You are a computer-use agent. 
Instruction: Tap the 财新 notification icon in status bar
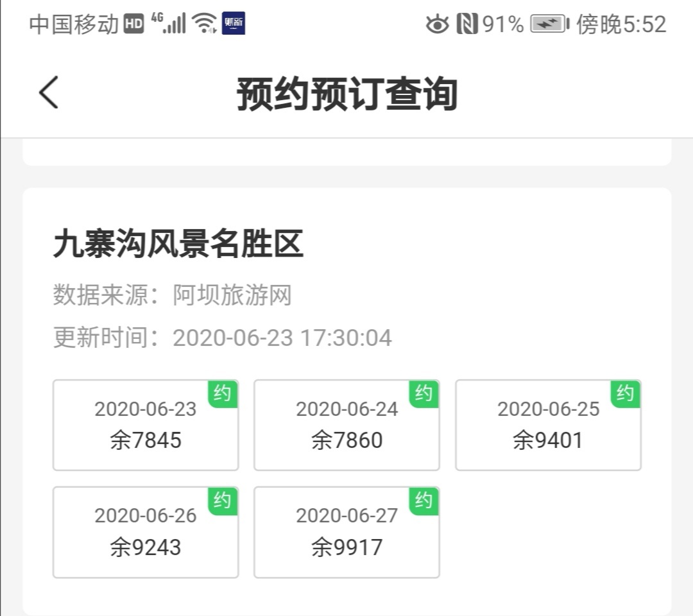click(x=233, y=24)
